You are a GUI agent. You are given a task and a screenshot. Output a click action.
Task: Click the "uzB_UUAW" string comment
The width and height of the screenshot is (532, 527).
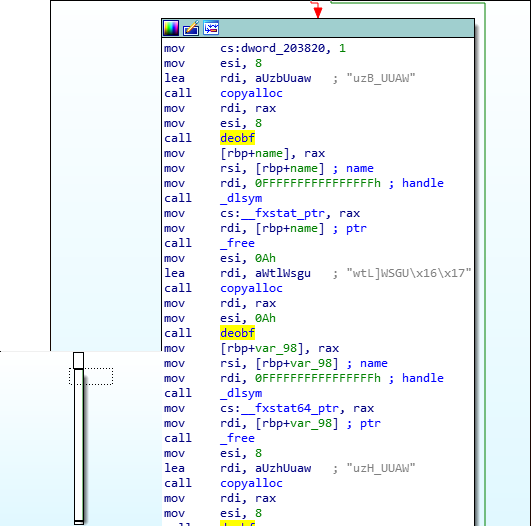tap(381, 78)
